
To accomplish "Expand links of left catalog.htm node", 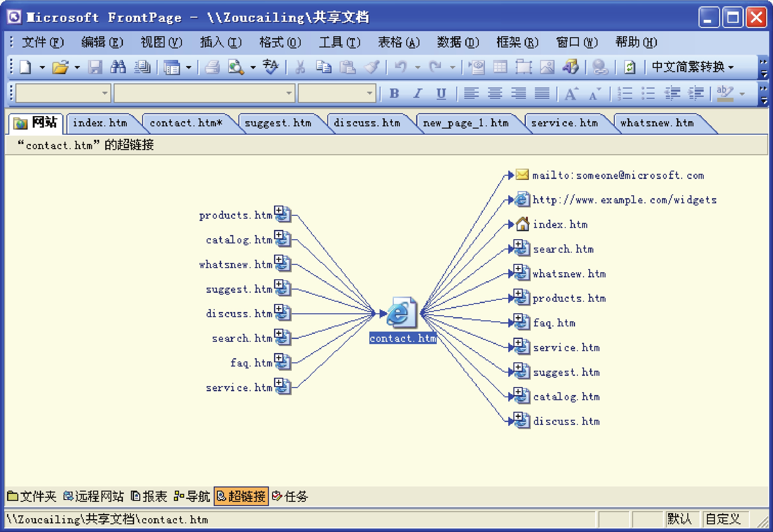I will point(279,235).
